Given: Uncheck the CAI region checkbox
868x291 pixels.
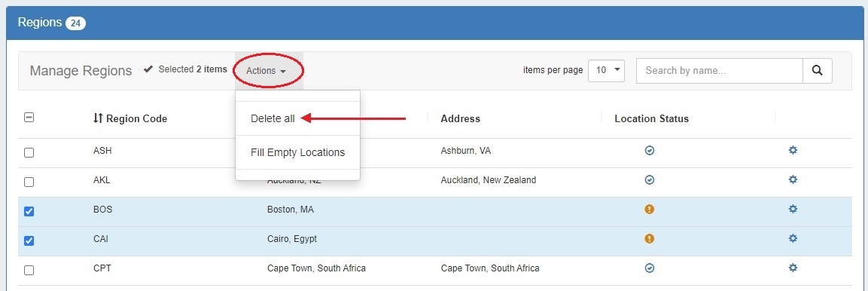Looking at the screenshot, I should pos(29,240).
